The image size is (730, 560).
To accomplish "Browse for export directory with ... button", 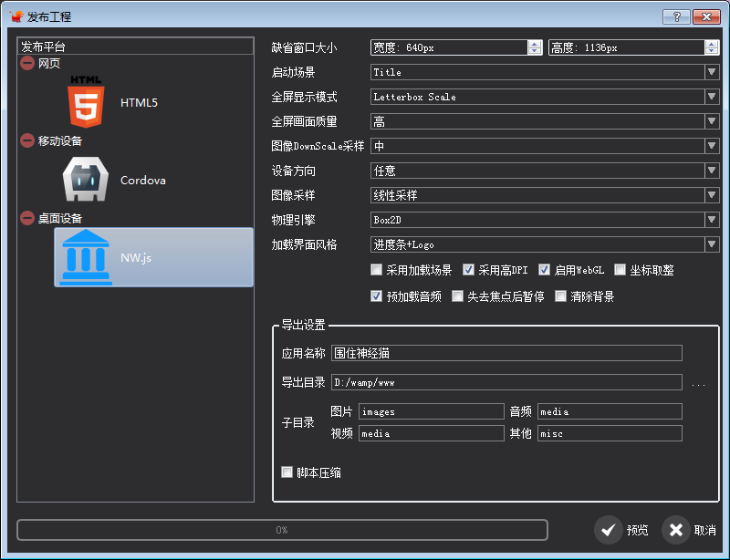I will coord(698,384).
